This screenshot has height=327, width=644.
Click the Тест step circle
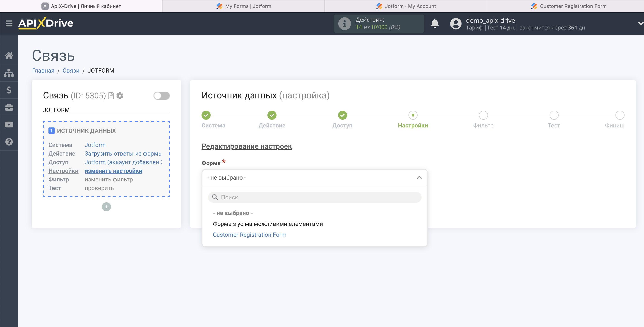click(x=554, y=115)
